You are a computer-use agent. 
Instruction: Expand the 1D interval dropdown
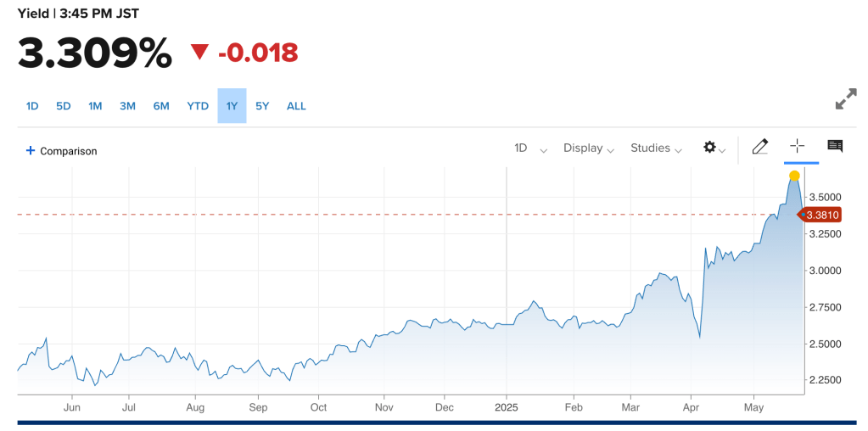(530, 148)
